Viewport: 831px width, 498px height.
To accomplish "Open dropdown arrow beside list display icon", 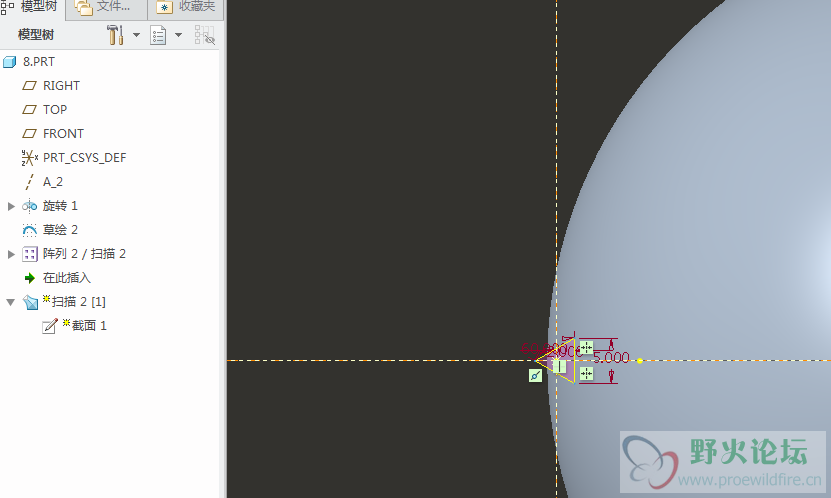I will [179, 35].
